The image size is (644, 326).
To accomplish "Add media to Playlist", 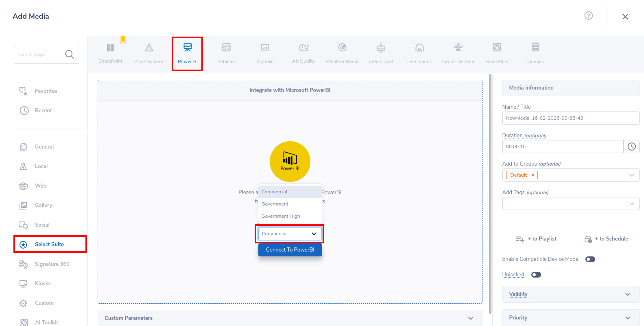I will coord(536,239).
